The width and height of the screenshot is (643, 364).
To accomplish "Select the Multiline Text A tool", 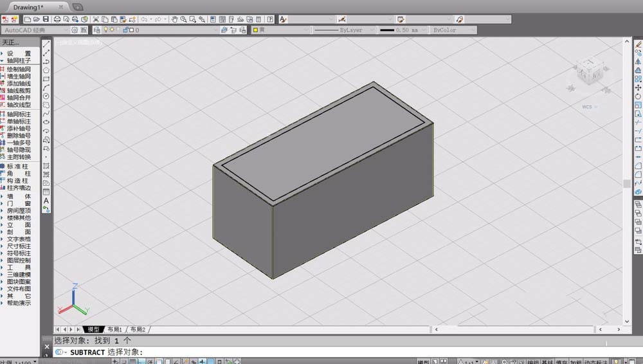I will [46, 201].
